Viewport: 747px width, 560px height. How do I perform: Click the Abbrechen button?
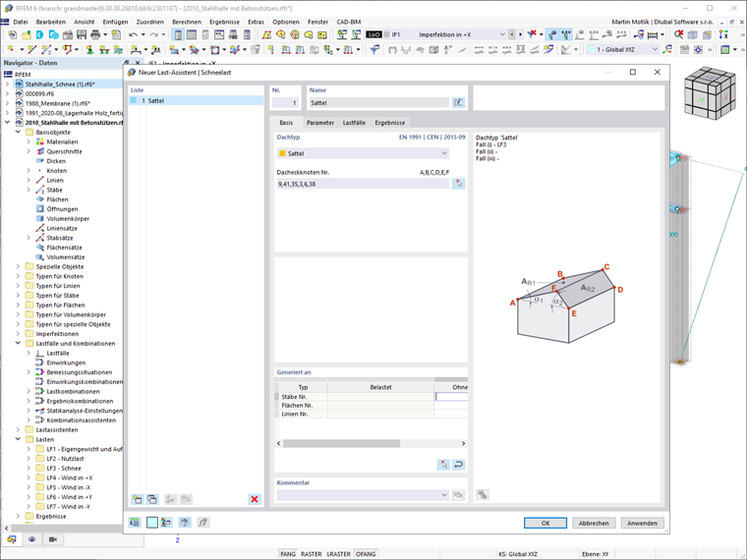(594, 523)
